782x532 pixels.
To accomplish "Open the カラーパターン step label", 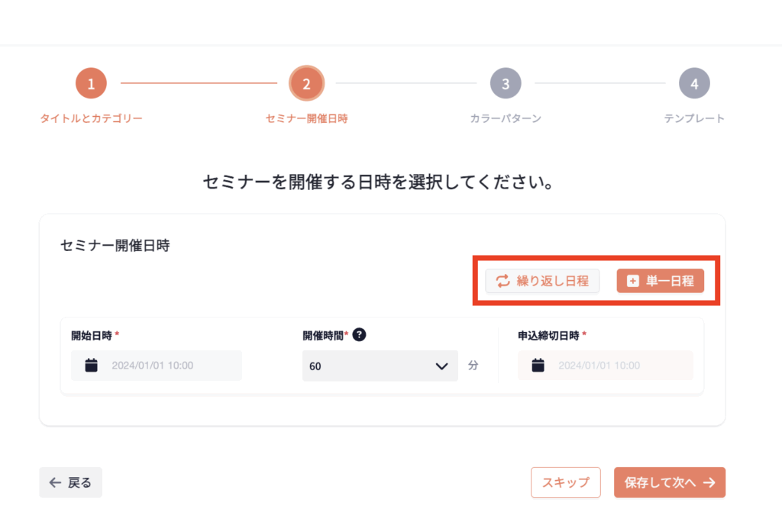I will coord(506,118).
